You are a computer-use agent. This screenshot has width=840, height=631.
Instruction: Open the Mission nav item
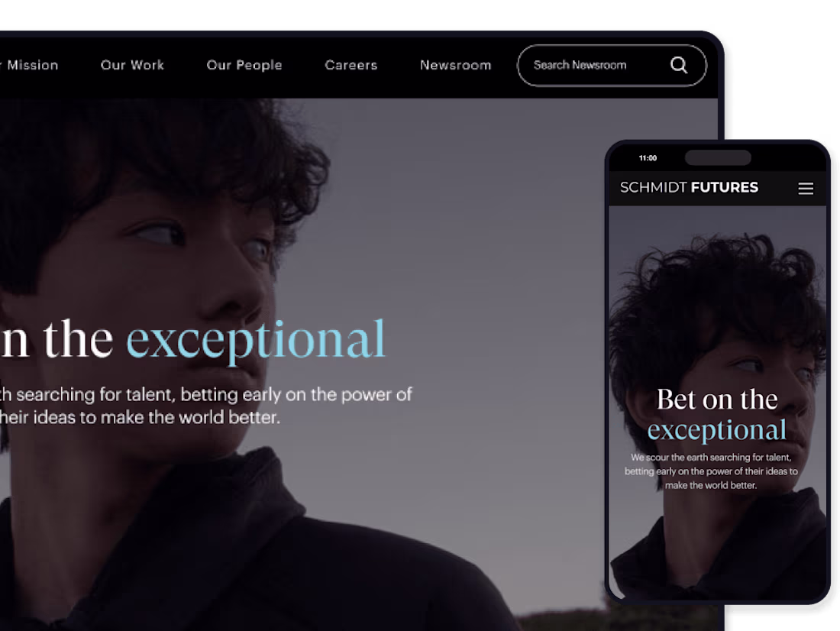pos(29,65)
